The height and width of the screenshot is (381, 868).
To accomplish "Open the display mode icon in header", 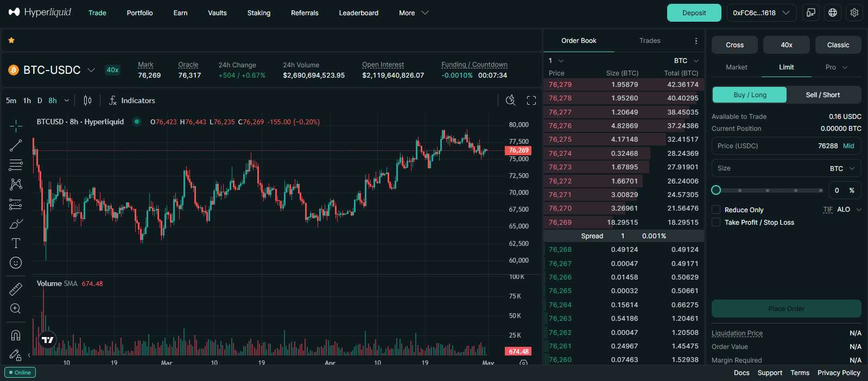I will coord(811,12).
